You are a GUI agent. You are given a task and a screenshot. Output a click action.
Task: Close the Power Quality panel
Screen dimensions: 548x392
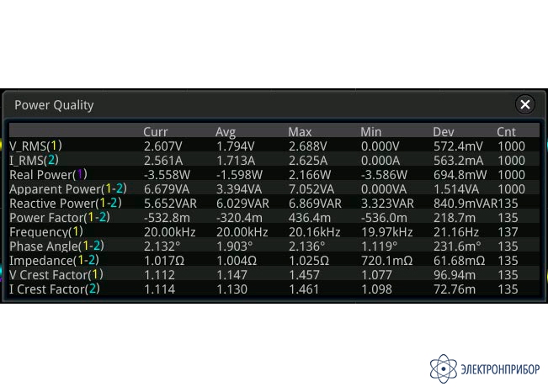(525, 104)
